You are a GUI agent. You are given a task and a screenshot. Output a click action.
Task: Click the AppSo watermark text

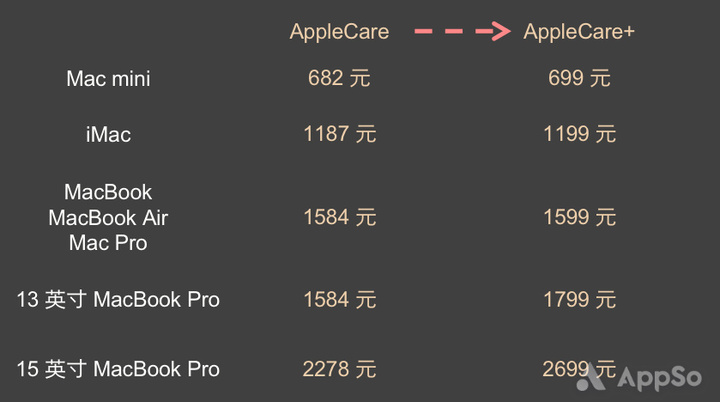[659, 379]
